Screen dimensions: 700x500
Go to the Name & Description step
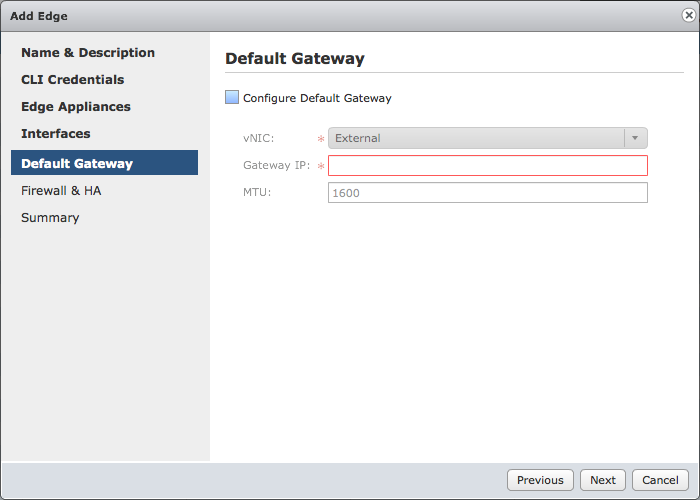pyautogui.click(x=88, y=53)
